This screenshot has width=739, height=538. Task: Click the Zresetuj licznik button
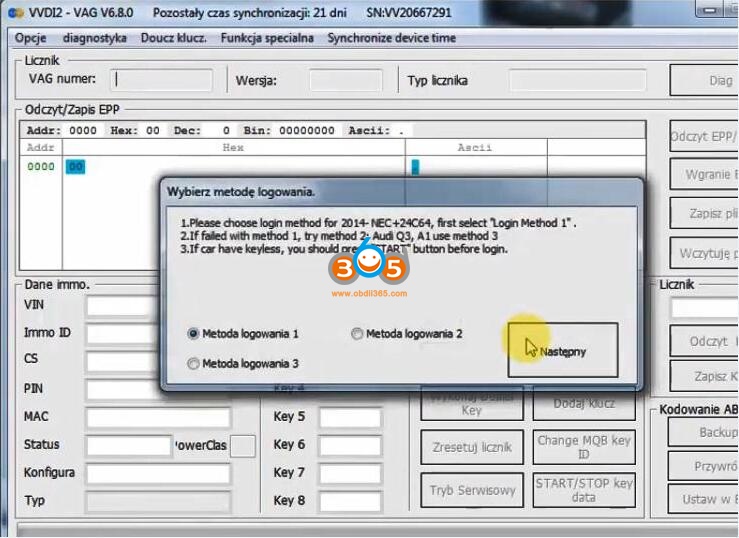(472, 447)
